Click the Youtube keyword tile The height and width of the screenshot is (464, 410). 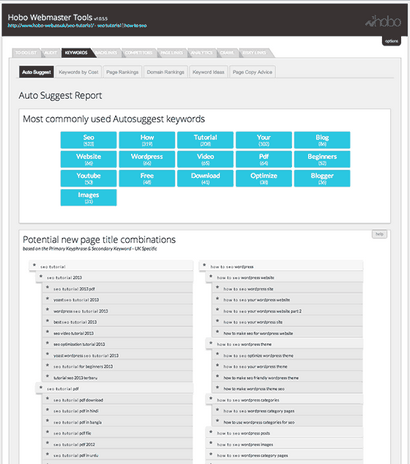(x=89, y=178)
